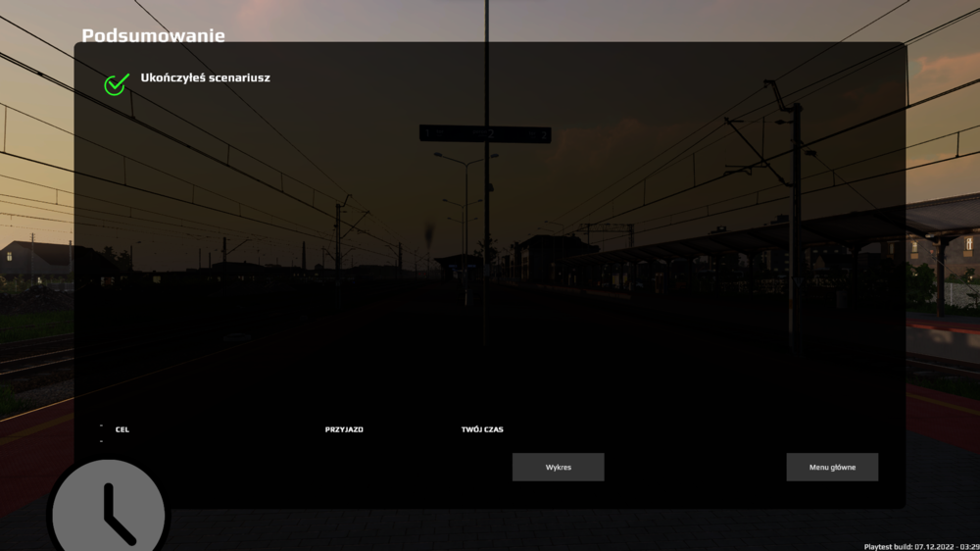Click the Playtest build version text
This screenshot has height=551, width=980.
pyautogui.click(x=922, y=547)
